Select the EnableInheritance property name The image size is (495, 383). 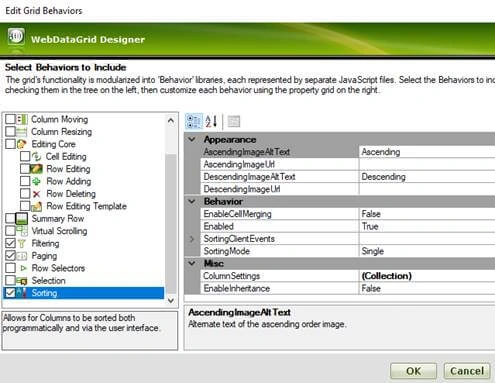click(237, 288)
